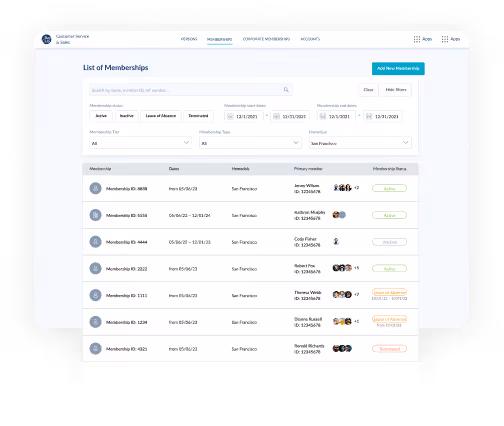
Task: Click the +7 members count, Theresa Webb row
Action: coord(357,294)
